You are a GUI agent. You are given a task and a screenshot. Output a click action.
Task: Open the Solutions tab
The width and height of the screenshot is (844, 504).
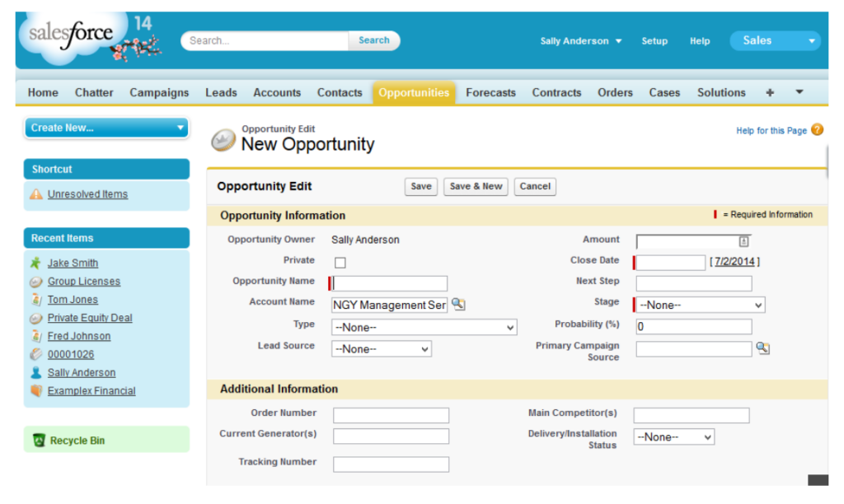(721, 92)
